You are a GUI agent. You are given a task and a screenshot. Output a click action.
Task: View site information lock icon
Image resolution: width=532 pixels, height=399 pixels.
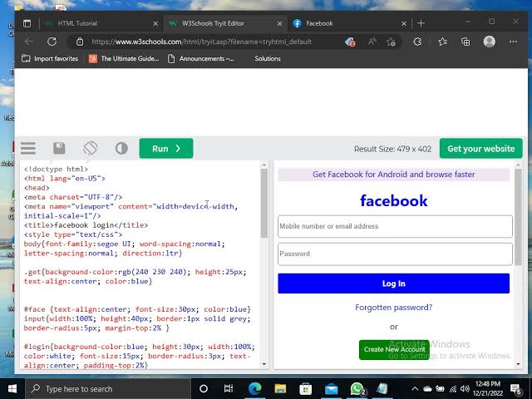pos(80,42)
